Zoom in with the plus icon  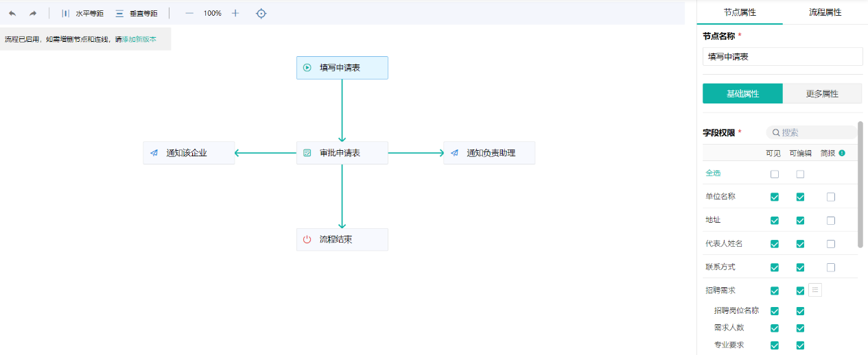point(235,13)
